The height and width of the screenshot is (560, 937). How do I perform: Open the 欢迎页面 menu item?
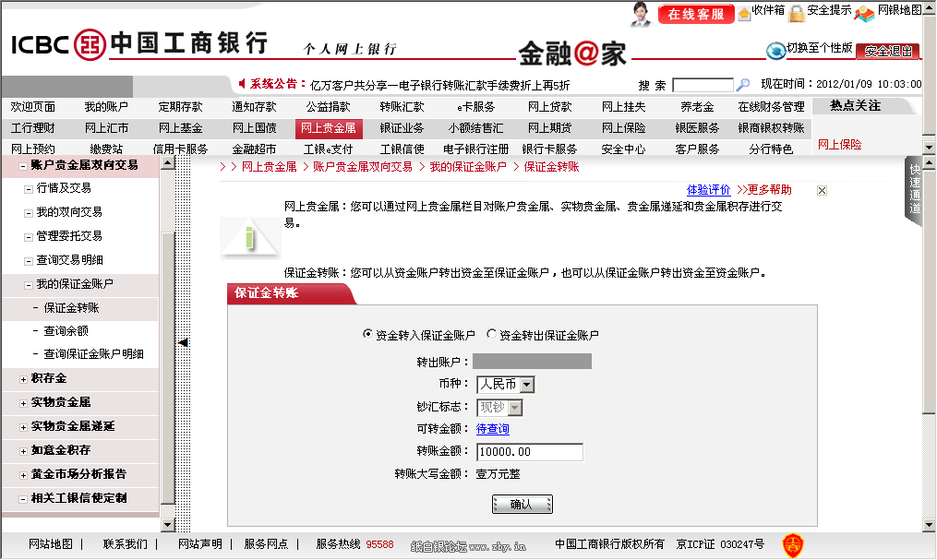point(33,107)
